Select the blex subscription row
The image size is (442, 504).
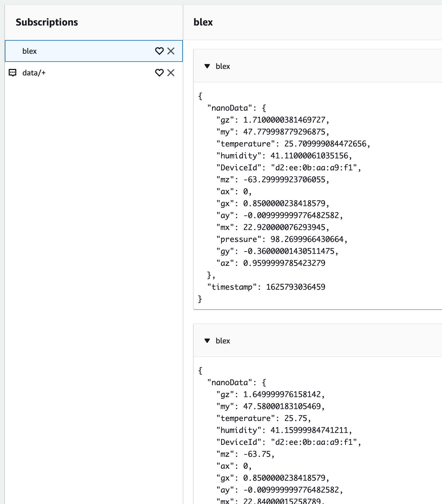click(x=94, y=51)
